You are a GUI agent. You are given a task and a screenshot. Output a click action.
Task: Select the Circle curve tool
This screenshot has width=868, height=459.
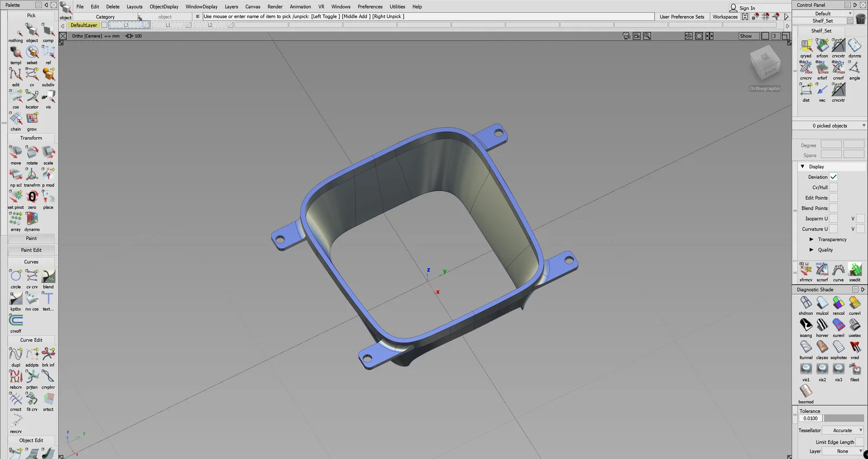tap(16, 279)
